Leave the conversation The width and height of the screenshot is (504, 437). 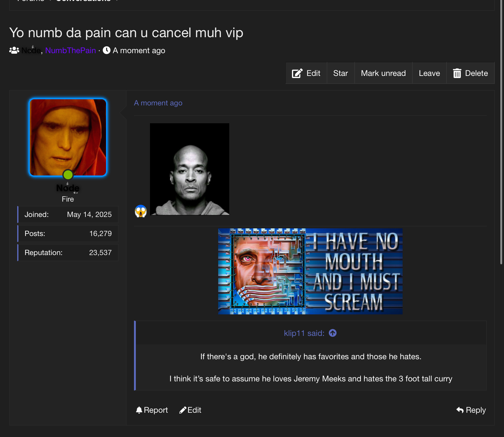429,73
